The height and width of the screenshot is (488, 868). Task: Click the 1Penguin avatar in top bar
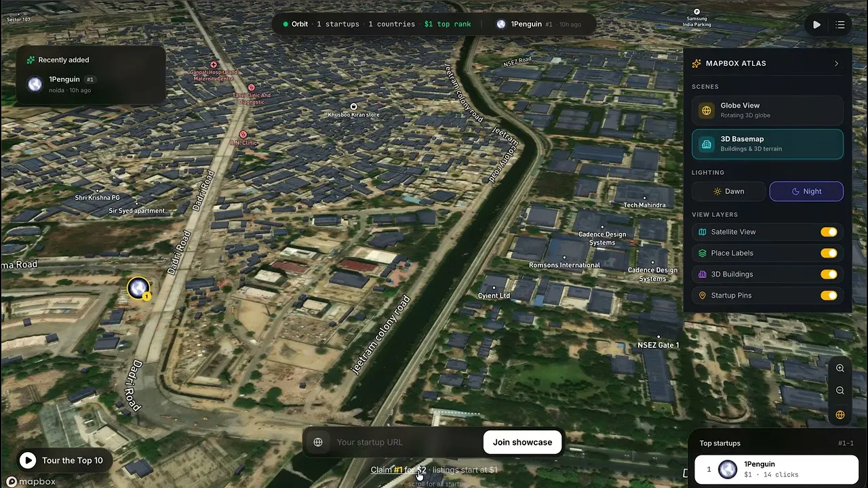(501, 24)
